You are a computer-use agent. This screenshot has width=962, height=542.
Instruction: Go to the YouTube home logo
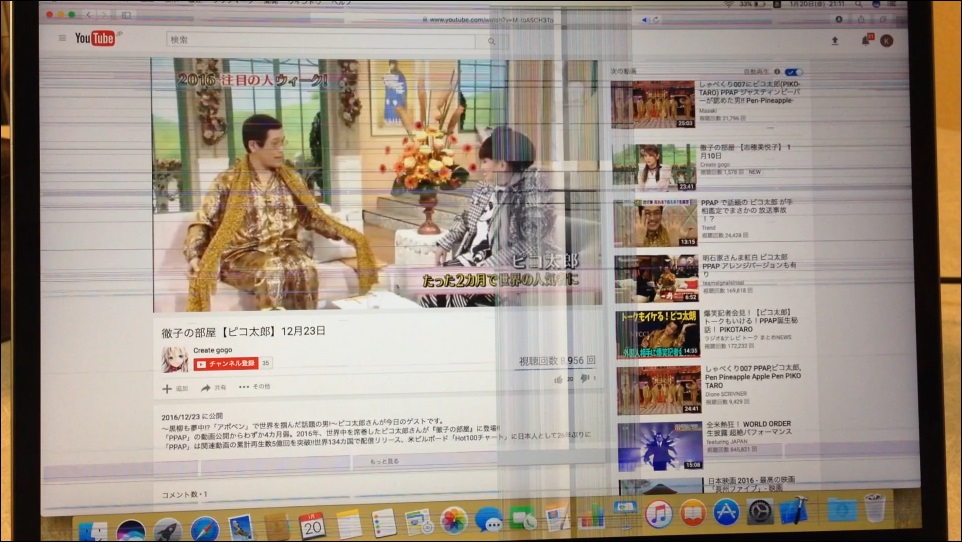95,38
